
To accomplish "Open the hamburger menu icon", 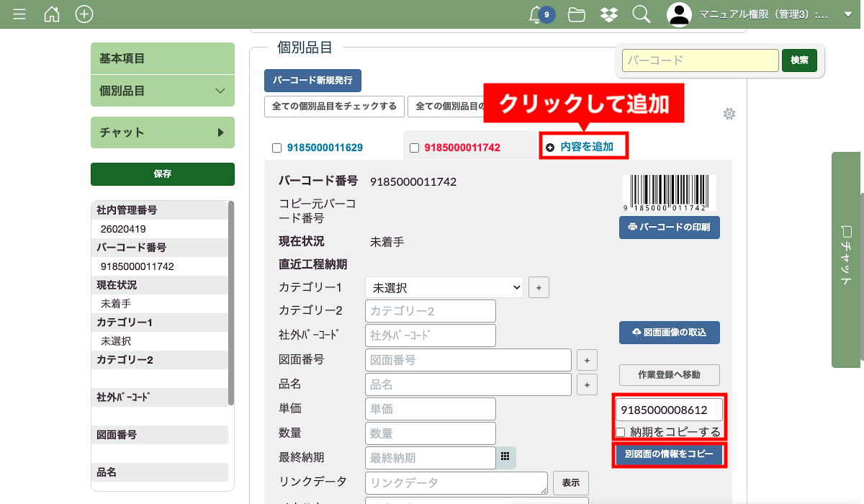I will point(19,14).
